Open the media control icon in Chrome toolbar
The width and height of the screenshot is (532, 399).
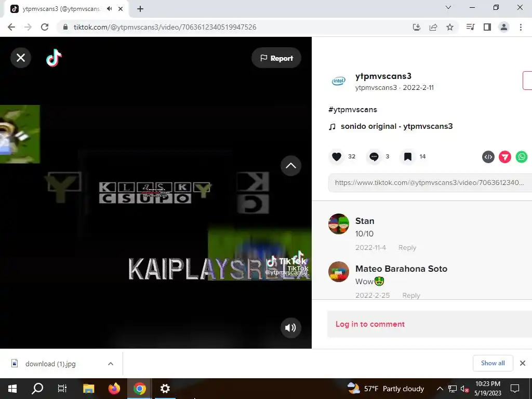point(470,27)
